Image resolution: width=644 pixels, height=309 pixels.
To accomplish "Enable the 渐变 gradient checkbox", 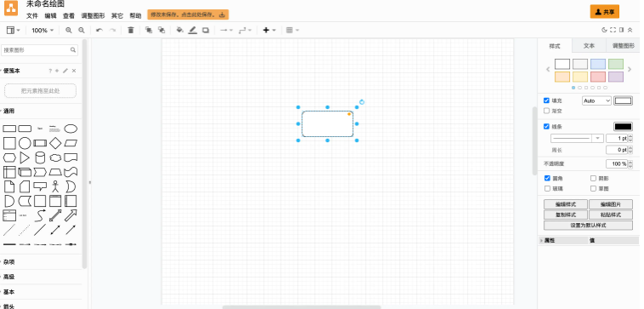I will click(x=547, y=111).
